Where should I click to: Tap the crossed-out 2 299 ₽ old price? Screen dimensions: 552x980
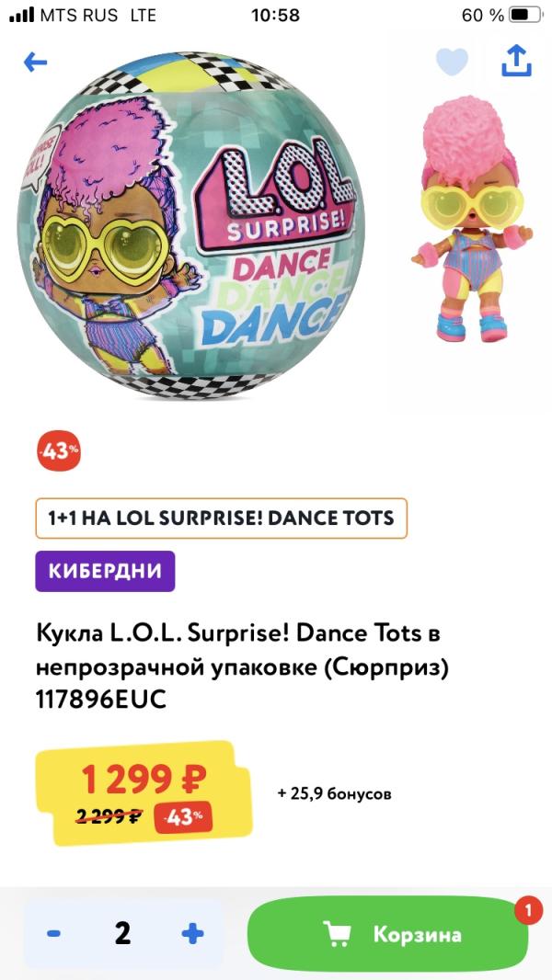coord(109,815)
